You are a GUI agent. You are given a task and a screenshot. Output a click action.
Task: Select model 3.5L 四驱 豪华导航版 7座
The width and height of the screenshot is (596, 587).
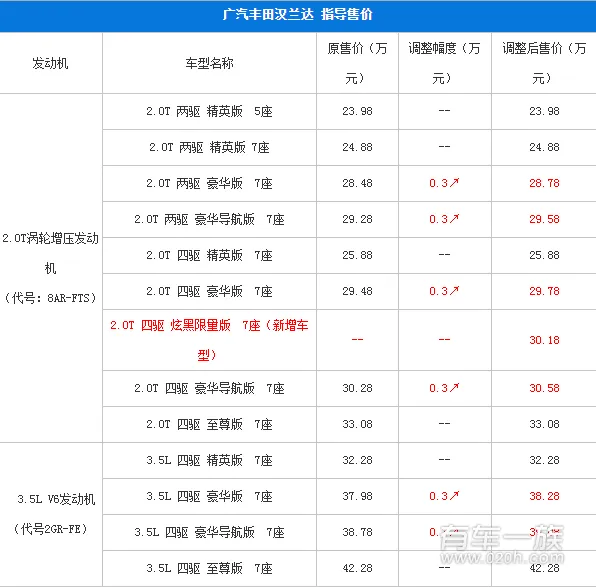(x=209, y=532)
